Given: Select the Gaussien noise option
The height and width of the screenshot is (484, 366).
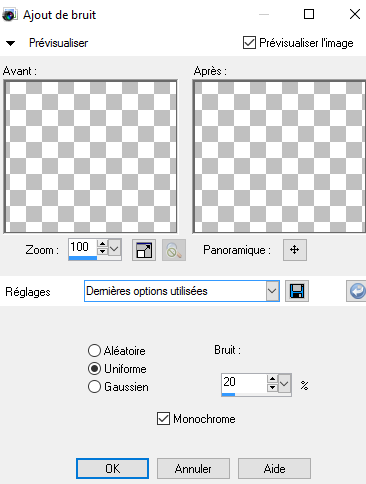Looking at the screenshot, I should pos(94,387).
